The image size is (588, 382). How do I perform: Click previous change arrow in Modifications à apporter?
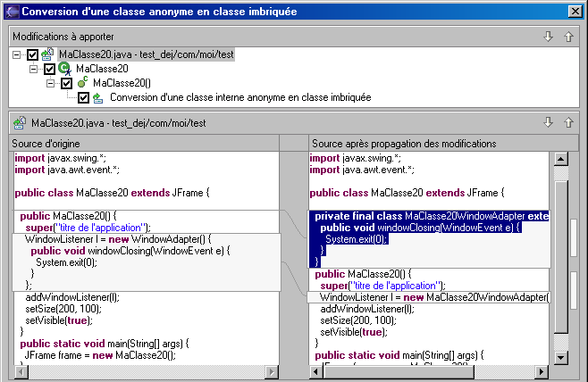point(568,37)
